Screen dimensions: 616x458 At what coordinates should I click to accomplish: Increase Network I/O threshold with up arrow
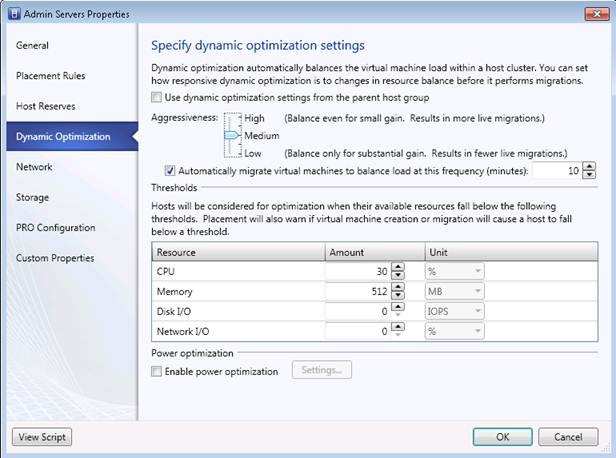(x=398, y=327)
